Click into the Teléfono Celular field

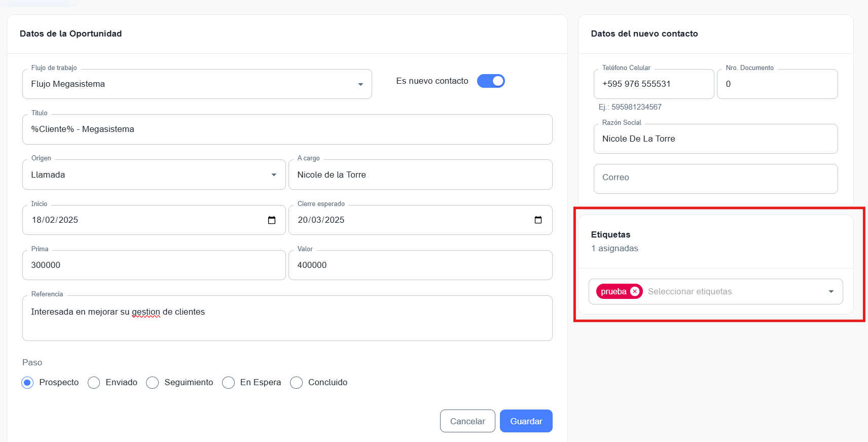(654, 84)
